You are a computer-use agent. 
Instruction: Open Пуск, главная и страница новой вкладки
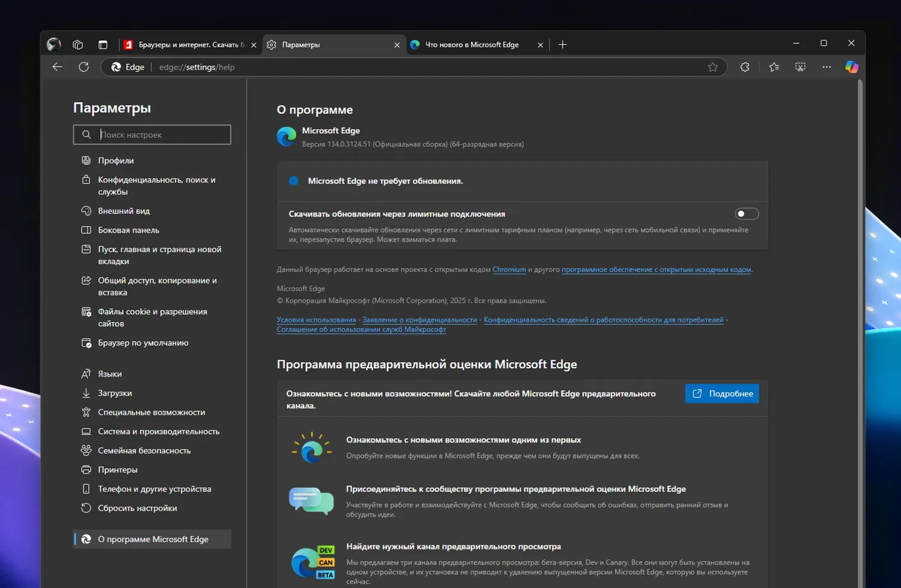tap(153, 255)
